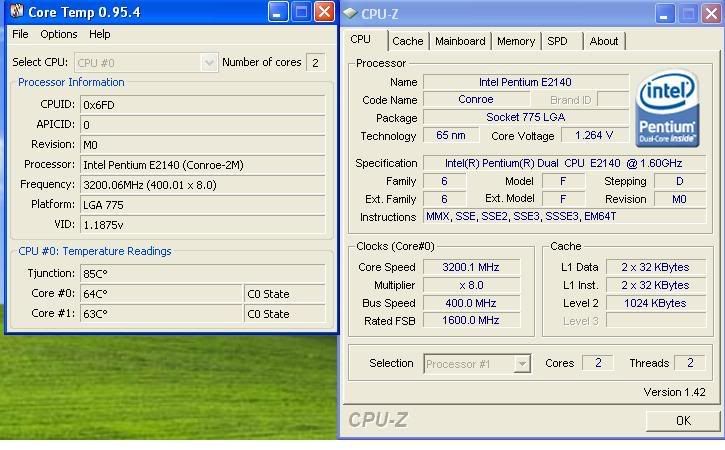Switch to the Mainboard tab in CPU-Z

click(460, 41)
